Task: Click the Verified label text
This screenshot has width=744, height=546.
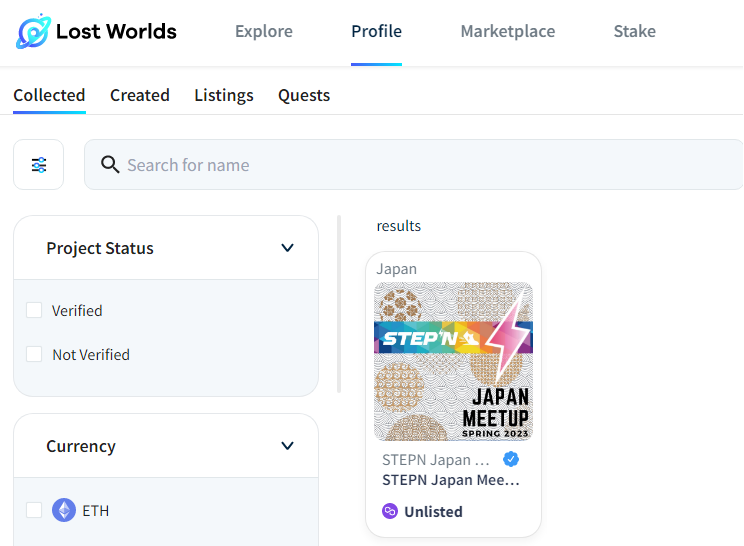Action: click(x=77, y=311)
